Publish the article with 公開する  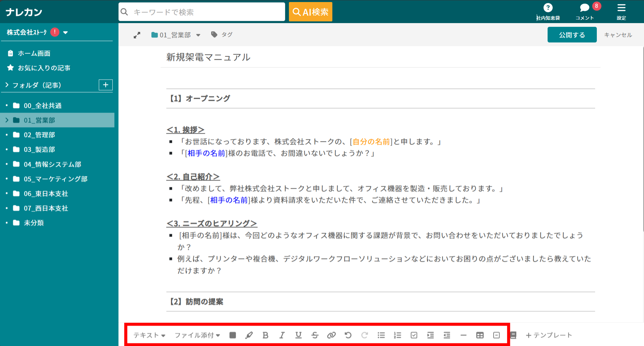(x=572, y=34)
